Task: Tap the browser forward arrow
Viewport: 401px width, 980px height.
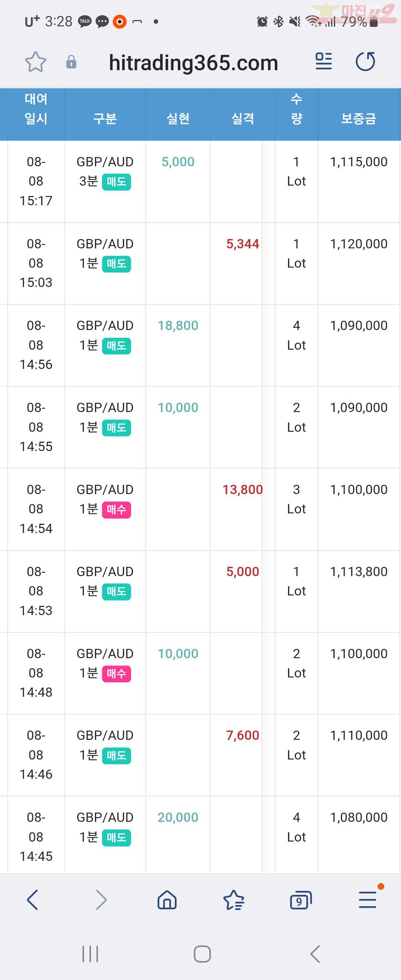Action: pos(101,900)
